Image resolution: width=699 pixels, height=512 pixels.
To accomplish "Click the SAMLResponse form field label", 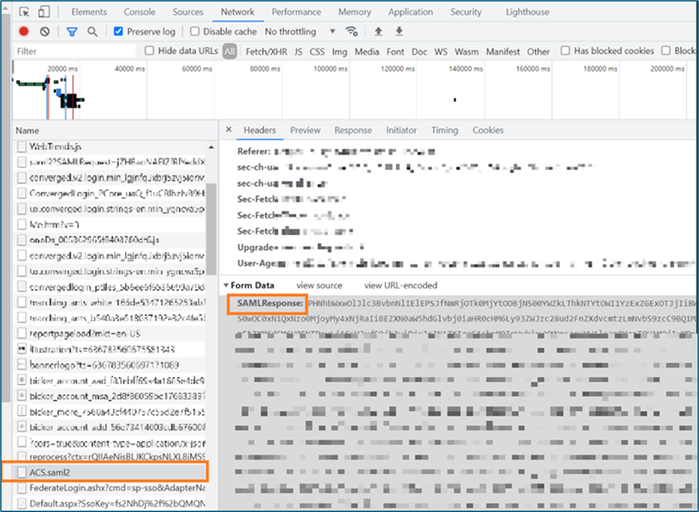I will [x=270, y=303].
